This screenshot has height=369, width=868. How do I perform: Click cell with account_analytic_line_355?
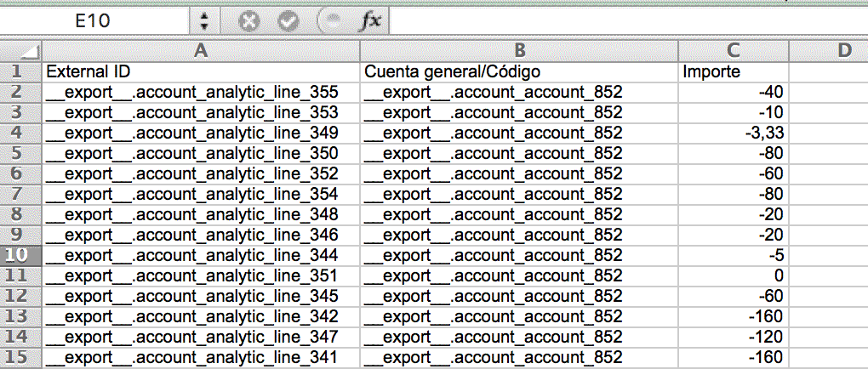click(x=201, y=93)
